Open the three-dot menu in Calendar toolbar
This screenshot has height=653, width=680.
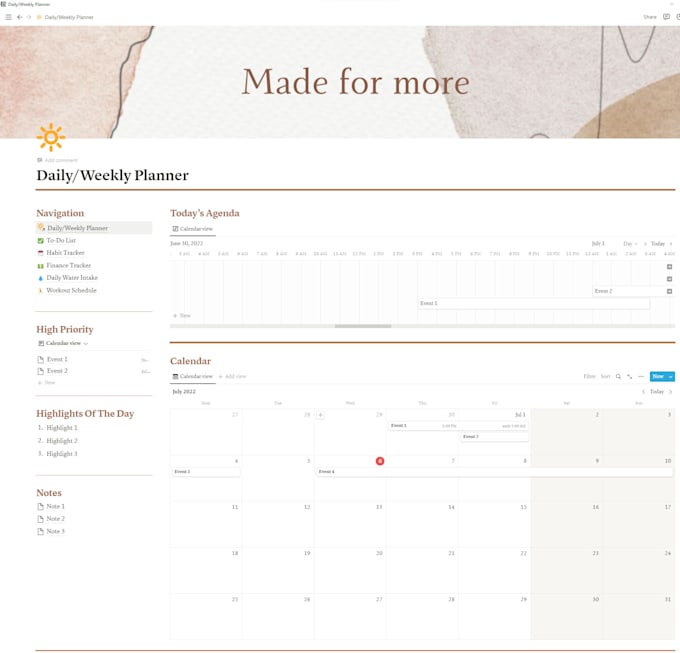(641, 376)
